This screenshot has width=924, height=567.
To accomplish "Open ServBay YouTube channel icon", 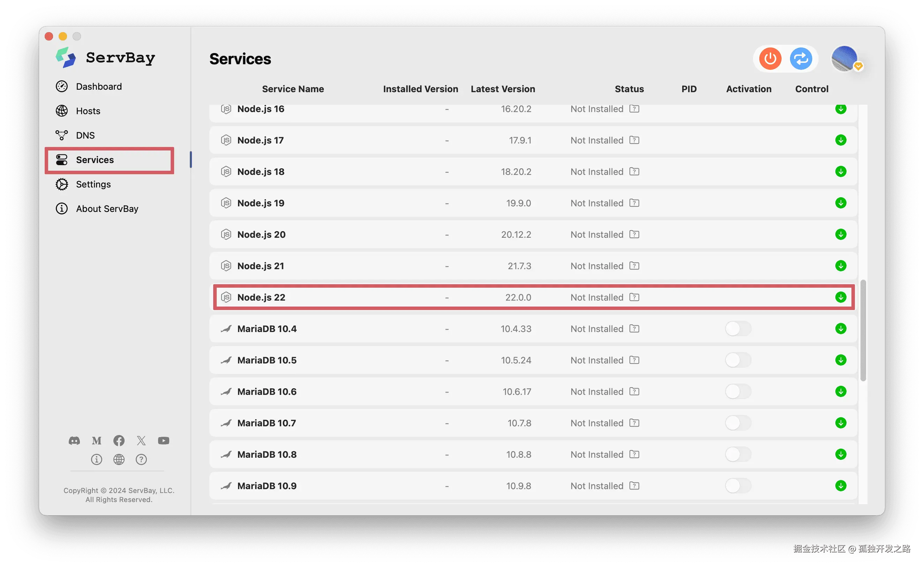I will click(164, 441).
